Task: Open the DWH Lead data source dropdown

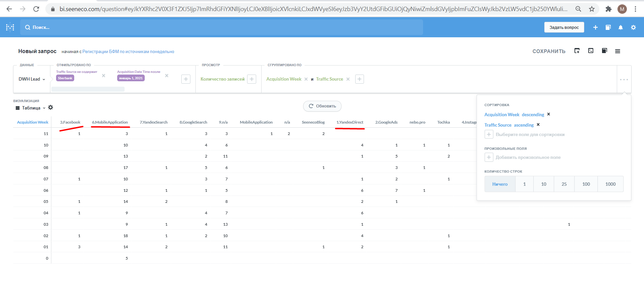Action: 32,79
